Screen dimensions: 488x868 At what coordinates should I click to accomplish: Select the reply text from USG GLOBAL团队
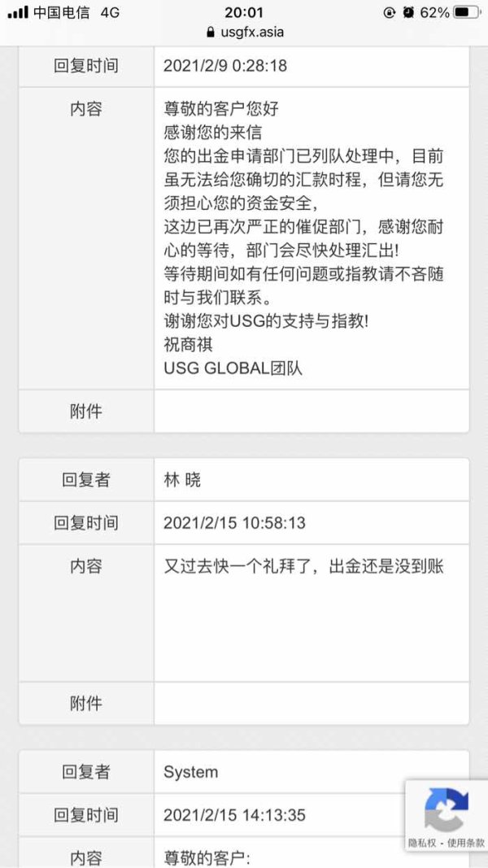click(x=303, y=238)
